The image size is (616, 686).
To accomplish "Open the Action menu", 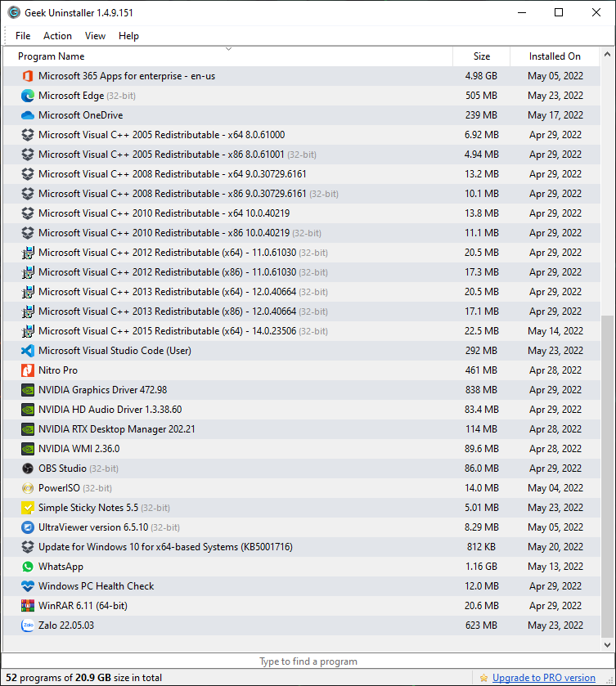I will point(57,36).
